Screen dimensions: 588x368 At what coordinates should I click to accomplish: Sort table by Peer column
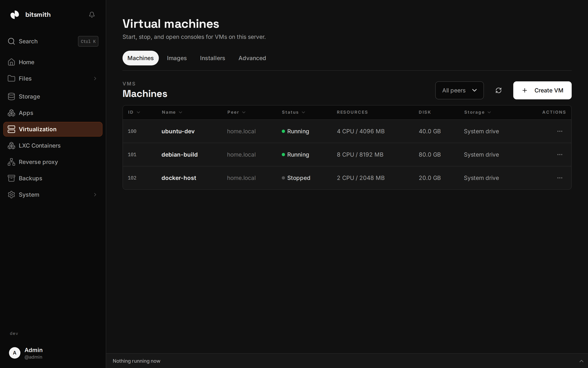click(x=236, y=112)
